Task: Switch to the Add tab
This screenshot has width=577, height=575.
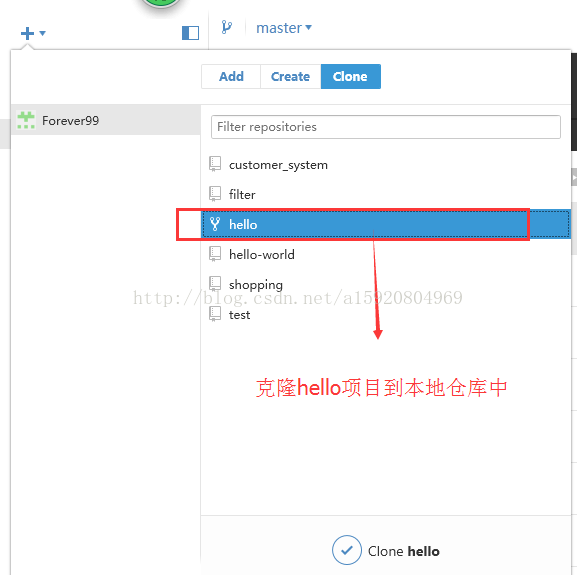Action: point(231,77)
